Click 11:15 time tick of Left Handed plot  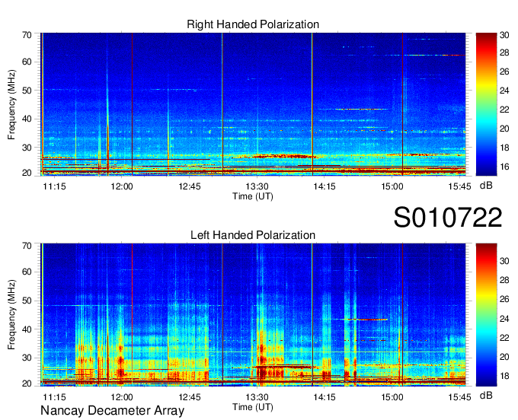tap(55, 397)
